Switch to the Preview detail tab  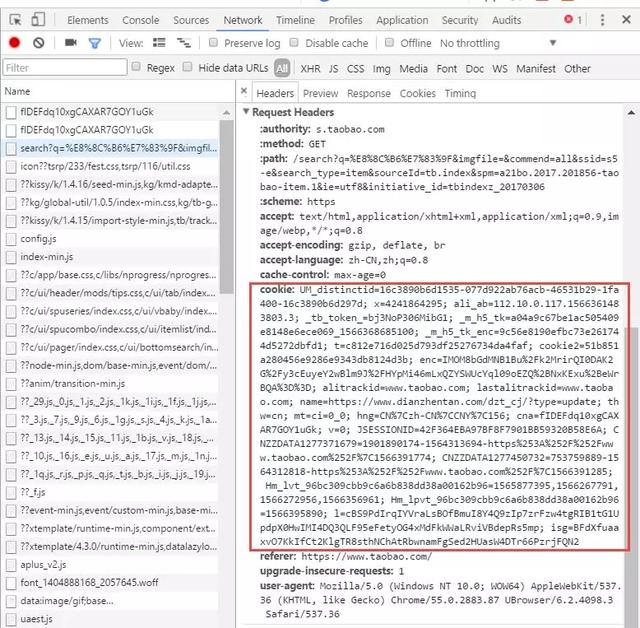click(x=320, y=93)
